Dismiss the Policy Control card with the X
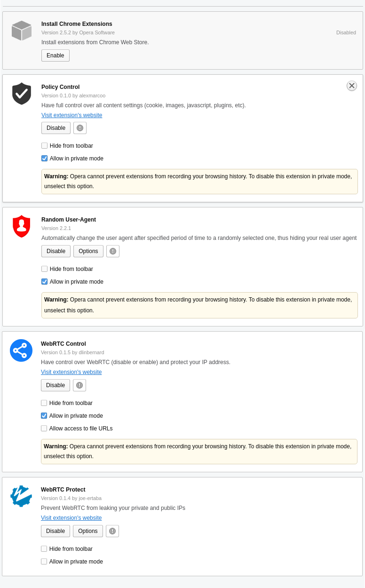Screen dimensions: 365x588 [351, 86]
